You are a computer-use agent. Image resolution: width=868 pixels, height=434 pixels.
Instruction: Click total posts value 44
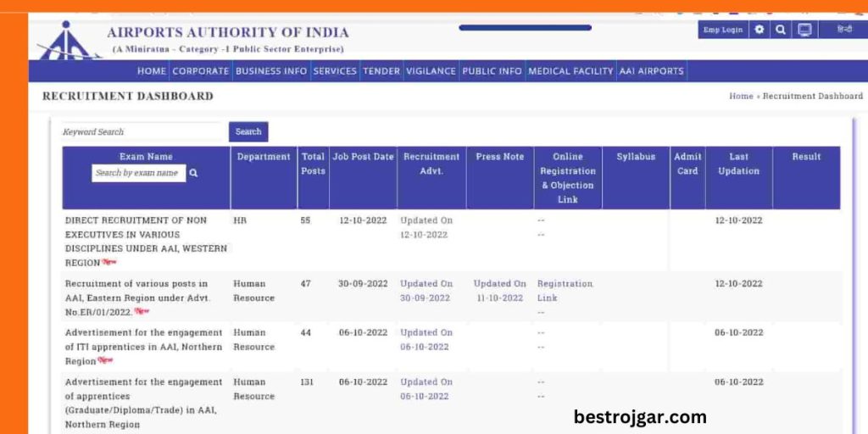point(305,332)
